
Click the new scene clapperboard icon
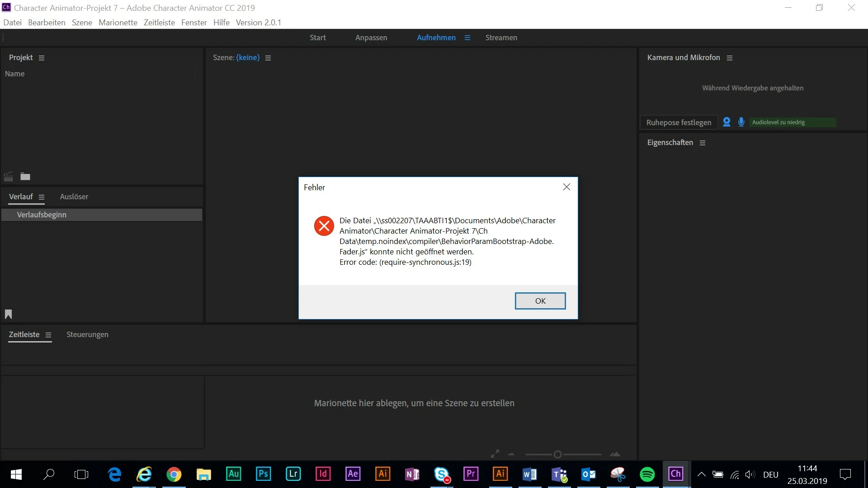click(x=8, y=176)
